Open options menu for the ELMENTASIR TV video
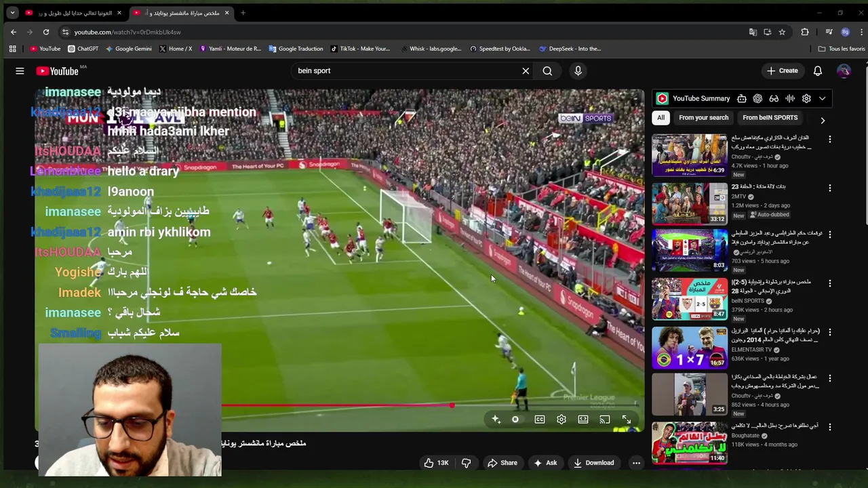The height and width of the screenshot is (488, 868). (x=830, y=332)
